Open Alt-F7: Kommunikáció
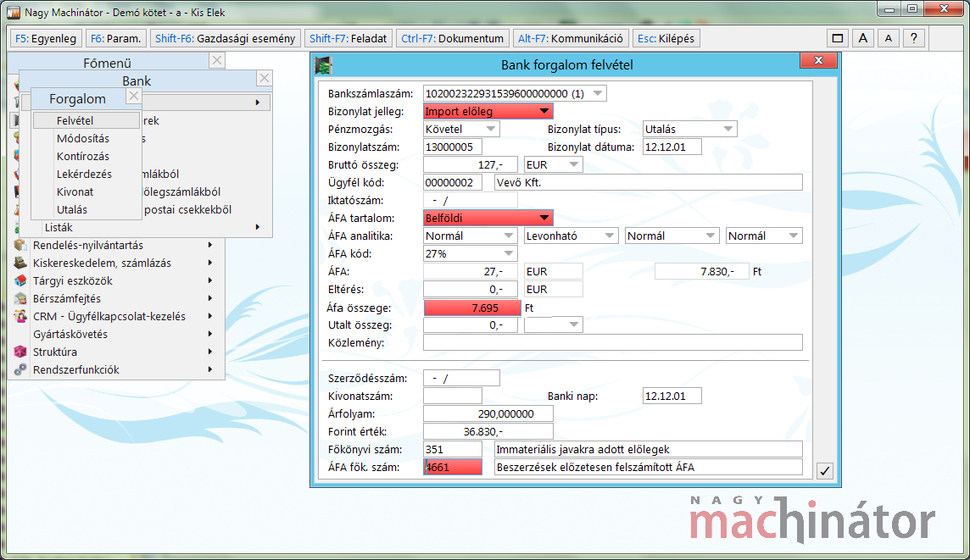 [571, 38]
